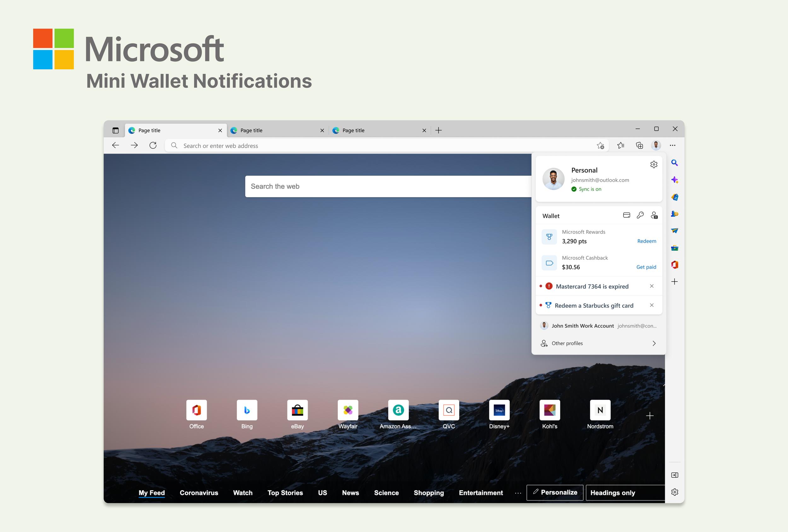Select the My Feed tab
This screenshot has height=532, width=788.
click(152, 493)
